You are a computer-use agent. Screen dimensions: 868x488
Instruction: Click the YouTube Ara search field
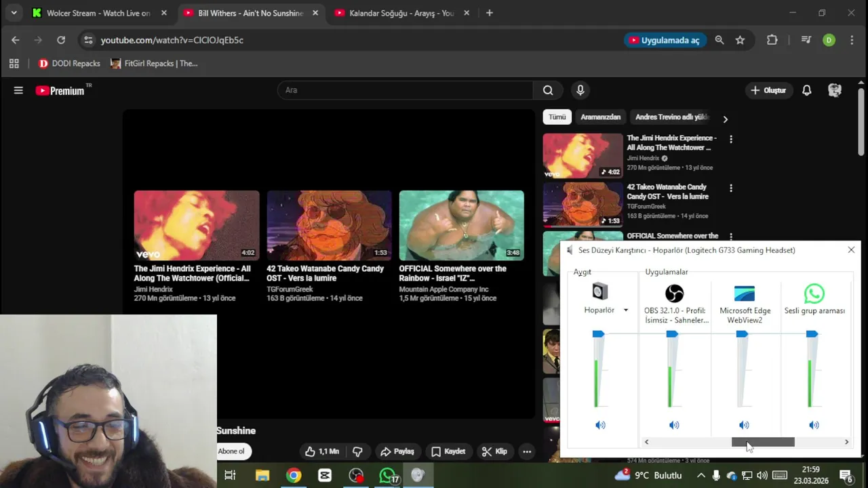pyautogui.click(x=405, y=90)
